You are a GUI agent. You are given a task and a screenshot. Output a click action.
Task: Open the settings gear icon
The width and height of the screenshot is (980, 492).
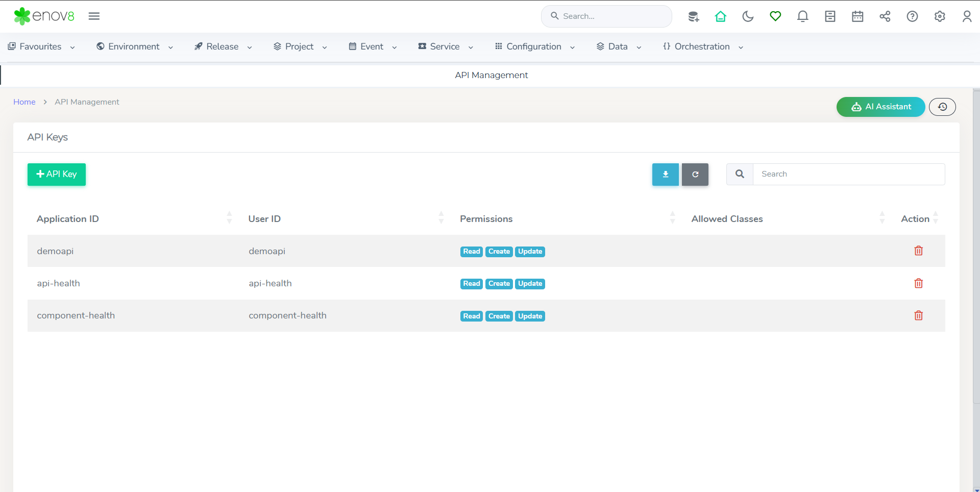pyautogui.click(x=939, y=16)
